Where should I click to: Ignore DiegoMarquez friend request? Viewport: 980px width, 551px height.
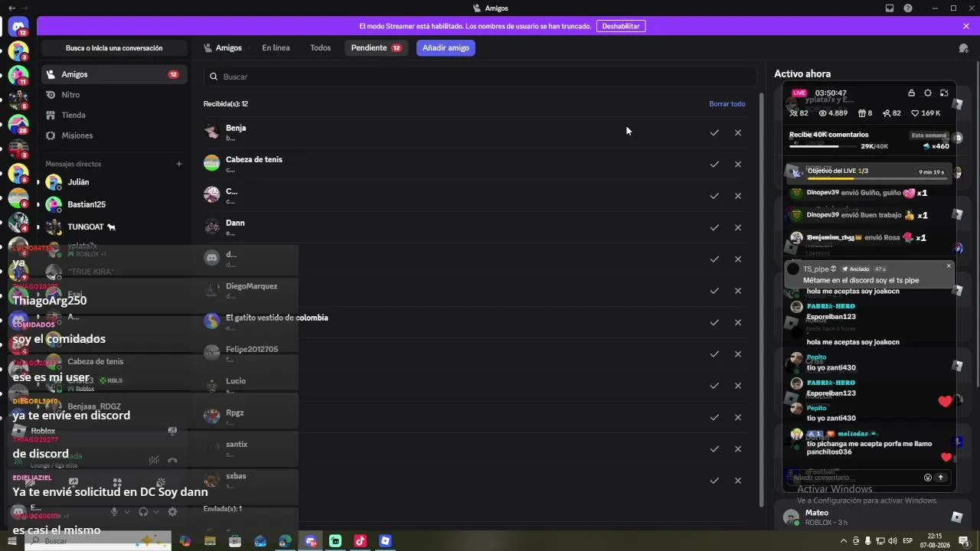tap(738, 291)
